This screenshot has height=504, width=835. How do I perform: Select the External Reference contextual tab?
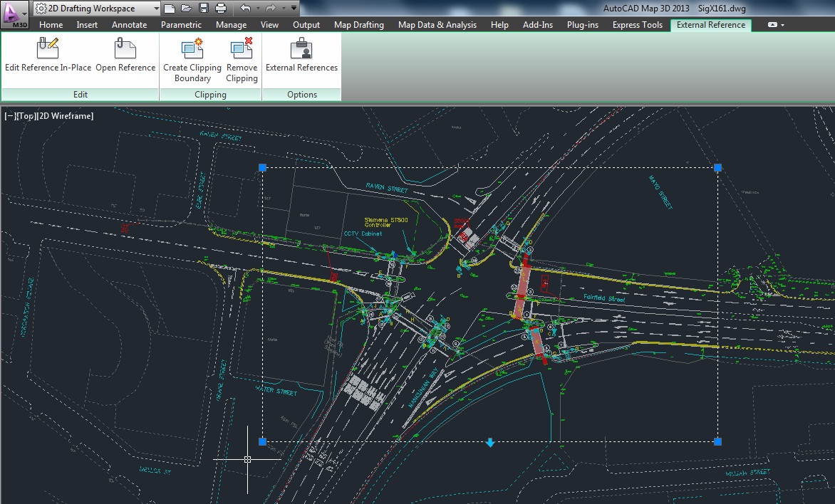(711, 24)
